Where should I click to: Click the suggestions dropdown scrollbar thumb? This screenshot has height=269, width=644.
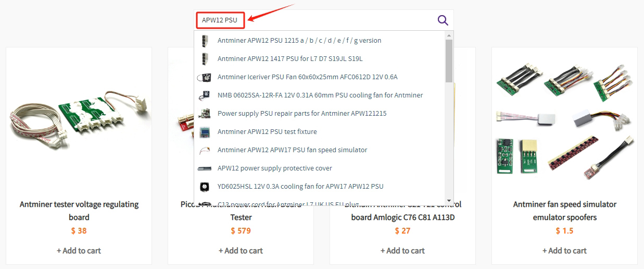449,60
